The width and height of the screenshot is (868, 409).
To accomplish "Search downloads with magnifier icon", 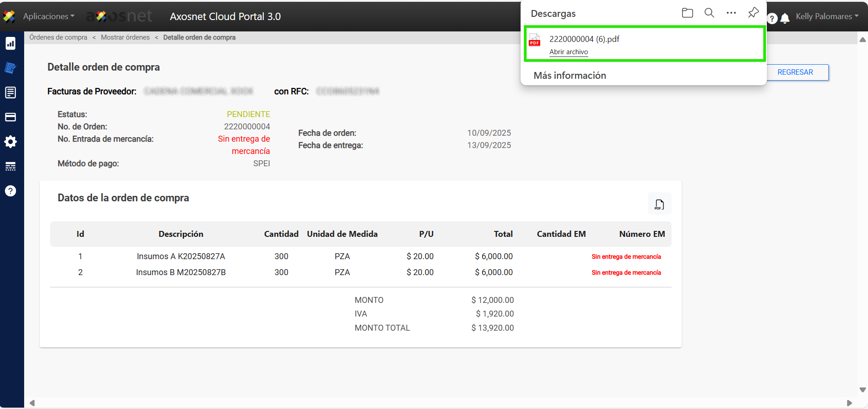I will (x=709, y=13).
